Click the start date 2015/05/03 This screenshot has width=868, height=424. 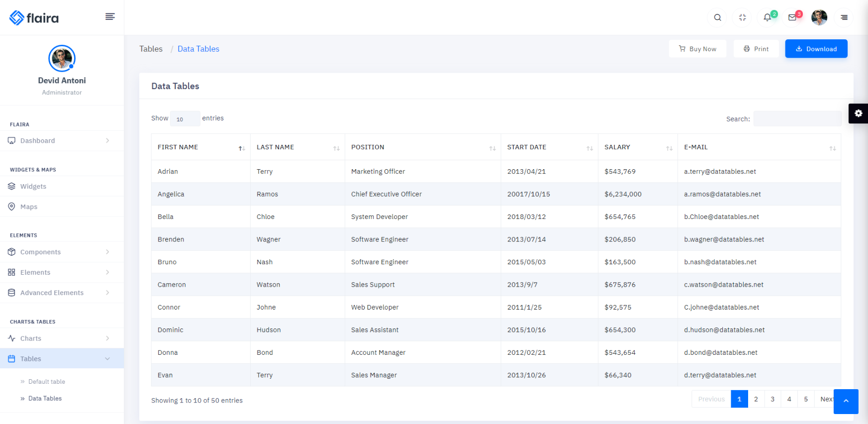pyautogui.click(x=526, y=262)
